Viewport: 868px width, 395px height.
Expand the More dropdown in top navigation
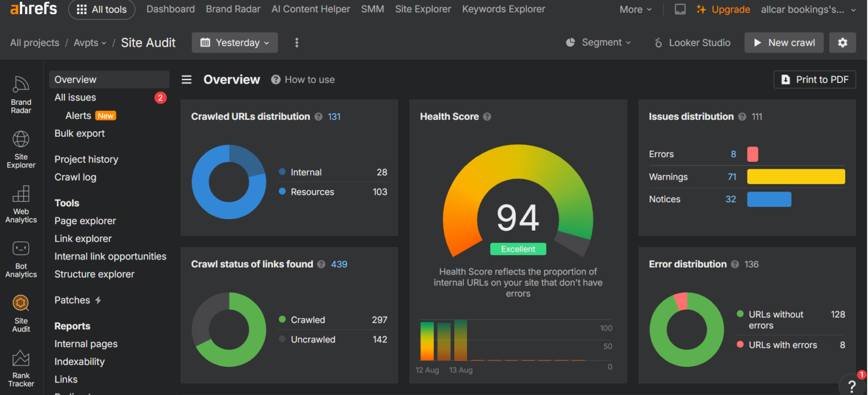[x=635, y=9]
